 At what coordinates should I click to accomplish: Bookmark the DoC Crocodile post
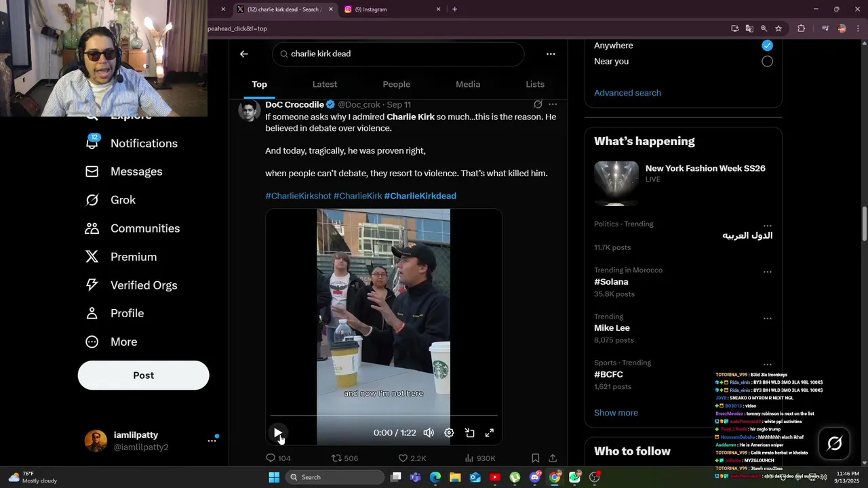point(535,458)
